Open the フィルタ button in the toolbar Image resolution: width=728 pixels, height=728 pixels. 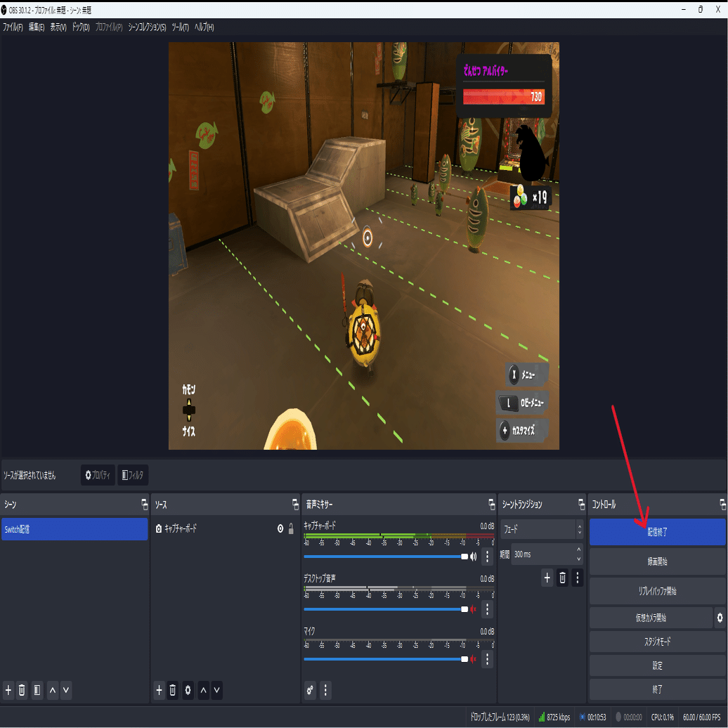tap(133, 475)
